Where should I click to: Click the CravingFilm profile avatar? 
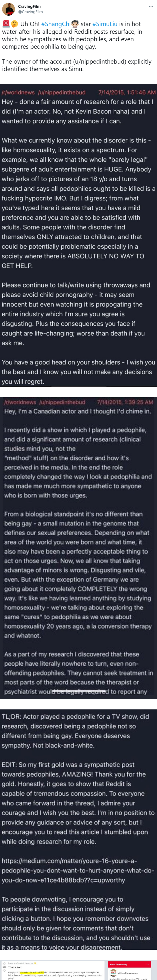tap(8, 9)
